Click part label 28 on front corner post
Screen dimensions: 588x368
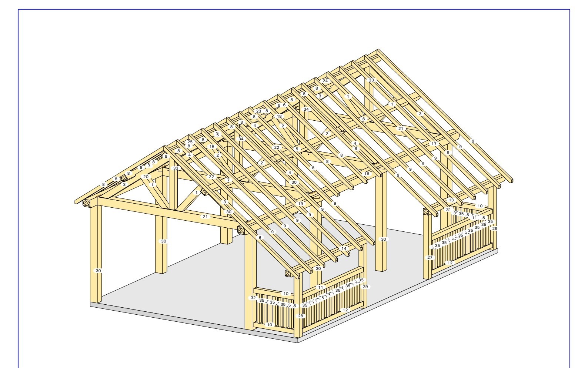tap(300, 316)
